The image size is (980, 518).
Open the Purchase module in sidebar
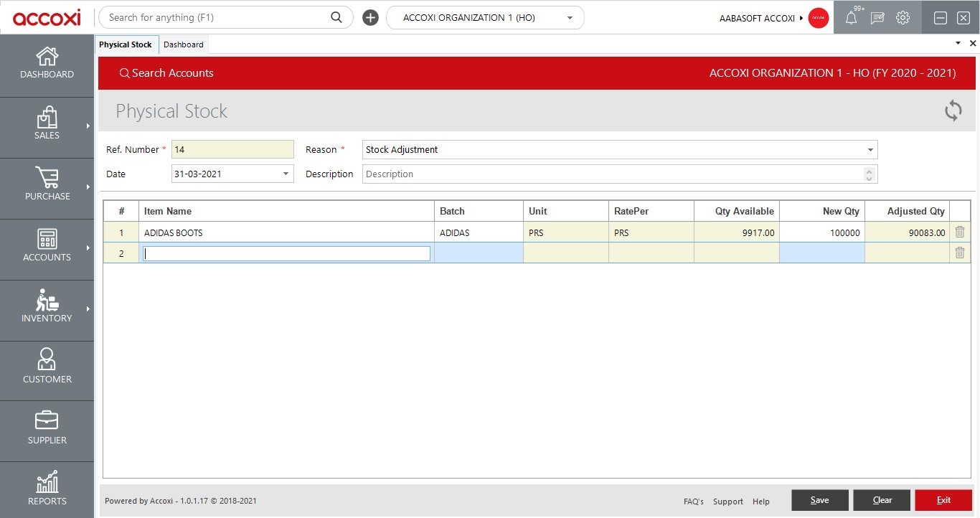pos(47,188)
